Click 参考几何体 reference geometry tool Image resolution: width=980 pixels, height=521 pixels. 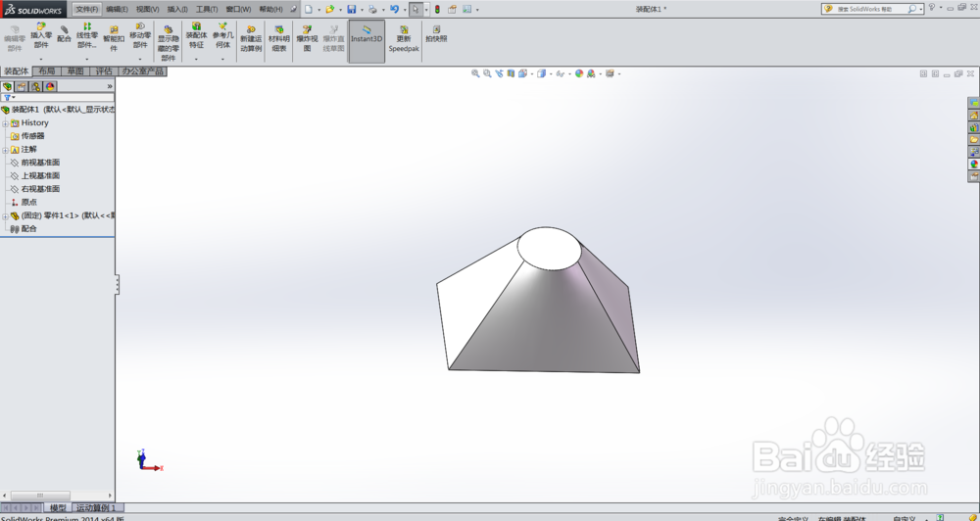coord(223,35)
